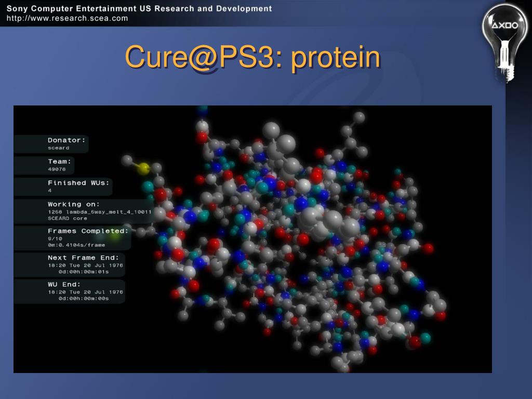Viewport: 532px width, 399px height.
Task: Click the 'Next Frame End:' label
Action: pyautogui.click(x=83, y=258)
